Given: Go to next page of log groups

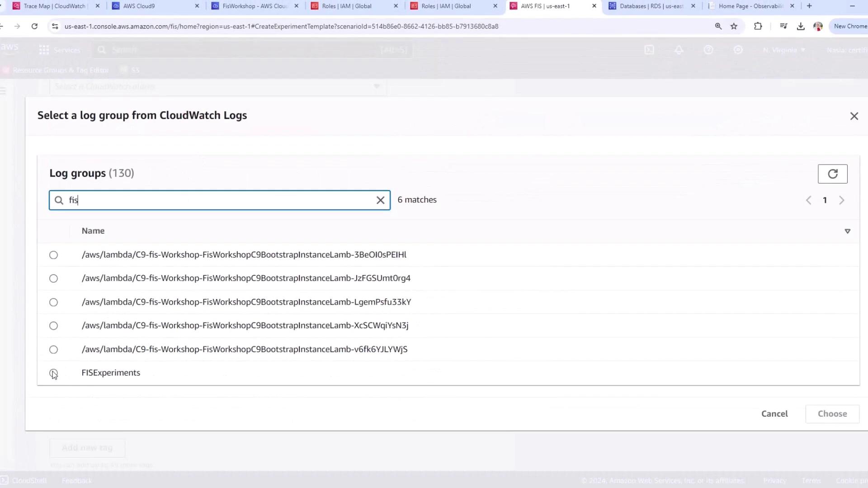Looking at the screenshot, I should click(x=841, y=200).
